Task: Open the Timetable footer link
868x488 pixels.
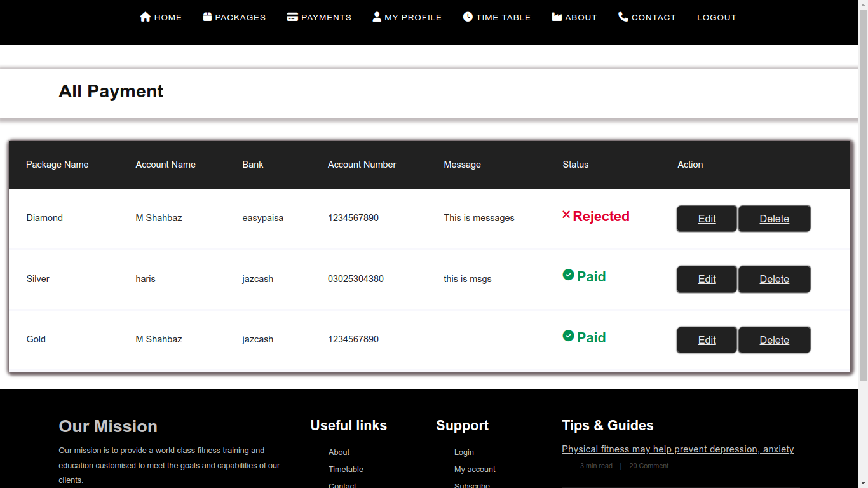Action: (346, 470)
